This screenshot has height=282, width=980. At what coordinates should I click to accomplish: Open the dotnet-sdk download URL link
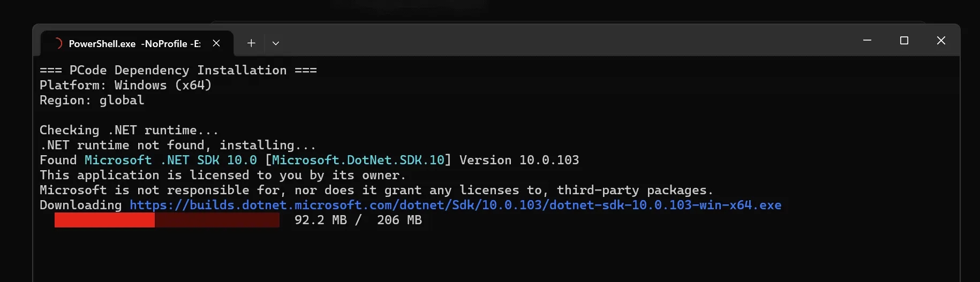(x=455, y=205)
